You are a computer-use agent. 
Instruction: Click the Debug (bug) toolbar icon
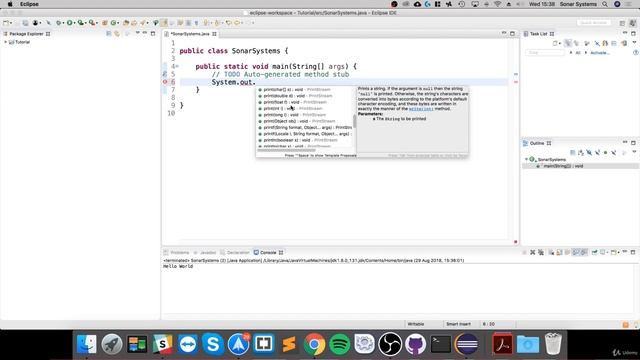pyautogui.click(x=59, y=23)
